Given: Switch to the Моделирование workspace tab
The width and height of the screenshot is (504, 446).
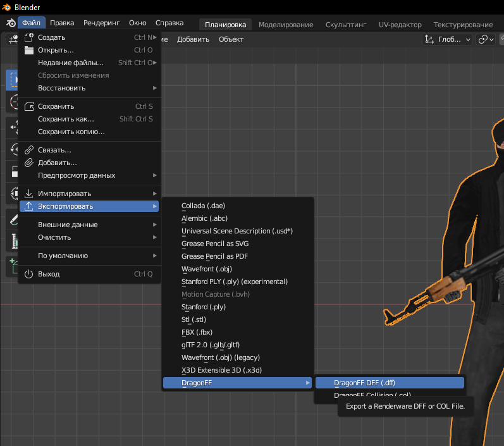Looking at the screenshot, I should pos(286,24).
